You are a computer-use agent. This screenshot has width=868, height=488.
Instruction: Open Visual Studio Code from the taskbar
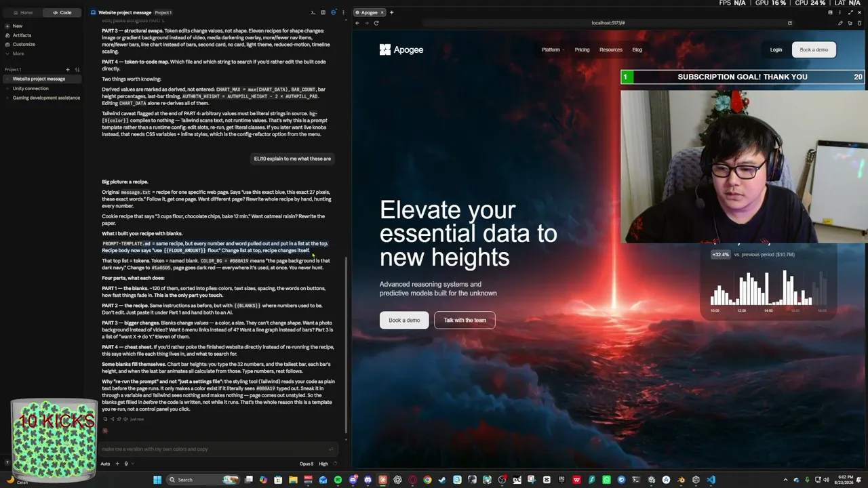point(711,480)
